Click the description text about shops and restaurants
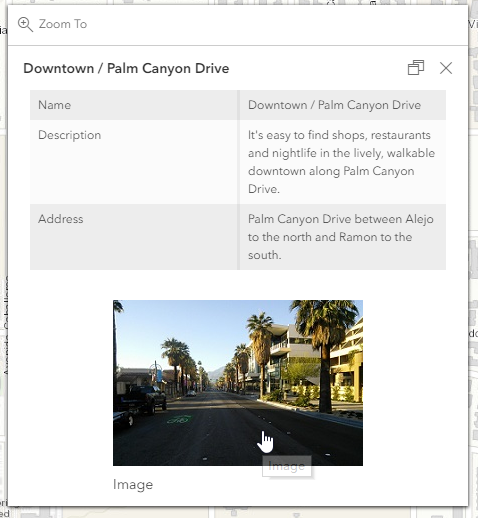 pos(341,162)
